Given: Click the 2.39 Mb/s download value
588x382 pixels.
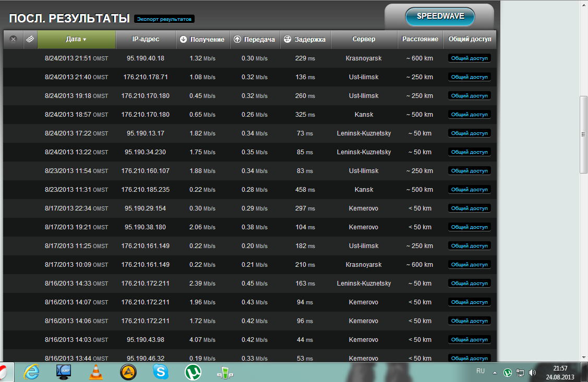Looking at the screenshot, I should [202, 284].
